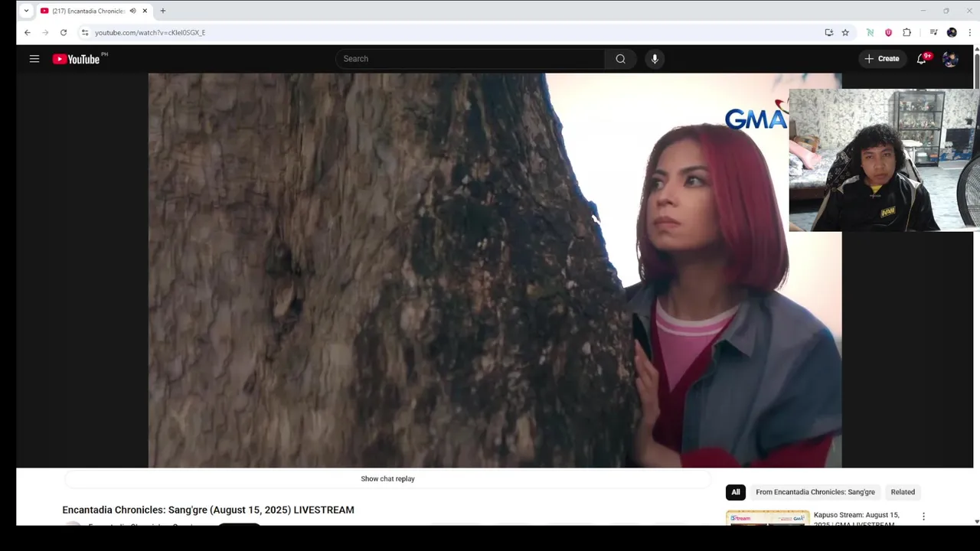Open the media control icon in toolbar
The image size is (980, 551).
point(933,32)
